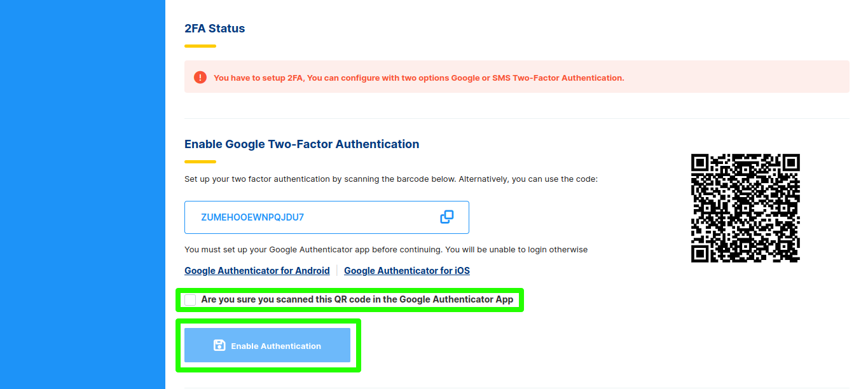Screen dimensions: 868x389
Task: Click the save icon inside Enable Authentication
Action: (x=219, y=345)
